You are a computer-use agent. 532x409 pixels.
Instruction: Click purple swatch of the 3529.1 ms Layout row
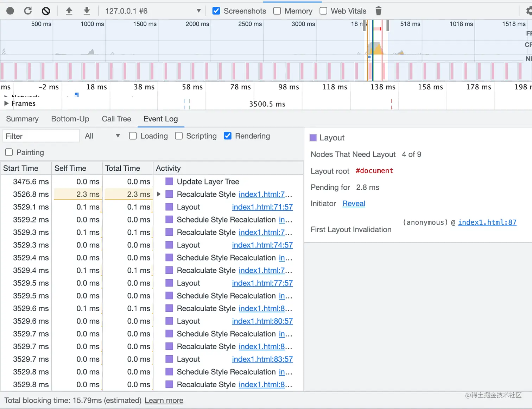169,207
